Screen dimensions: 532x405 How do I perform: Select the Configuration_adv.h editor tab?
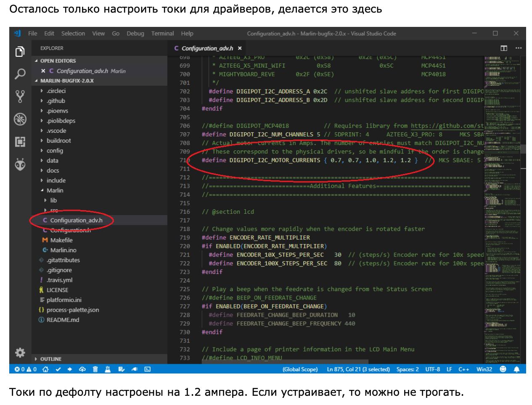(207, 48)
